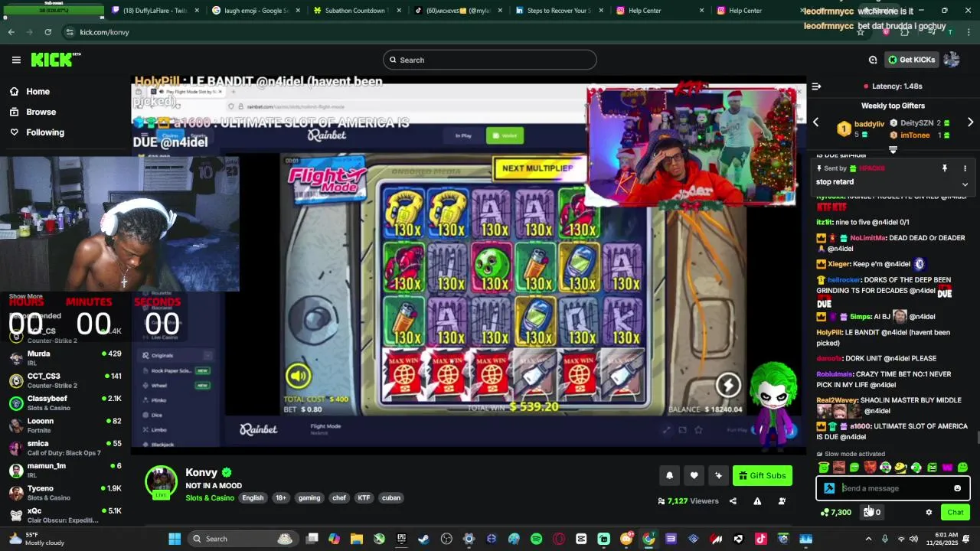Image resolution: width=980 pixels, height=551 pixels.
Task: Open Murda channel in sidebar
Action: tap(65, 358)
